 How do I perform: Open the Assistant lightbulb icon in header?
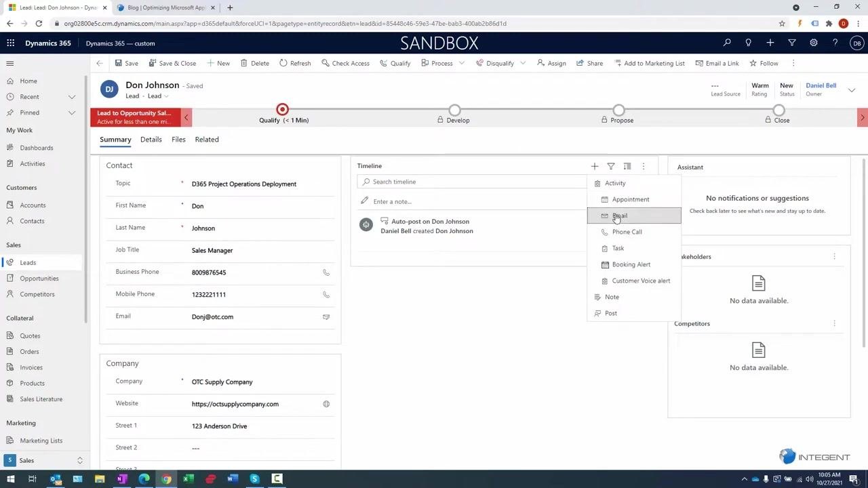tap(749, 43)
